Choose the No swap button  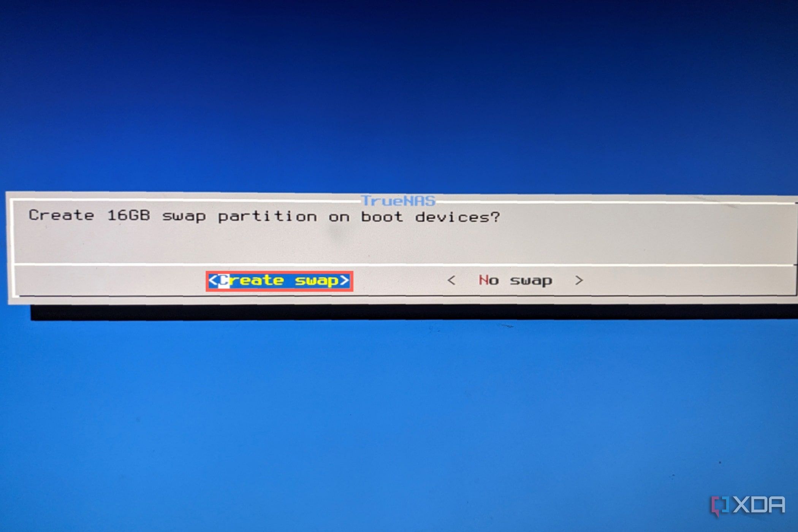coord(515,280)
